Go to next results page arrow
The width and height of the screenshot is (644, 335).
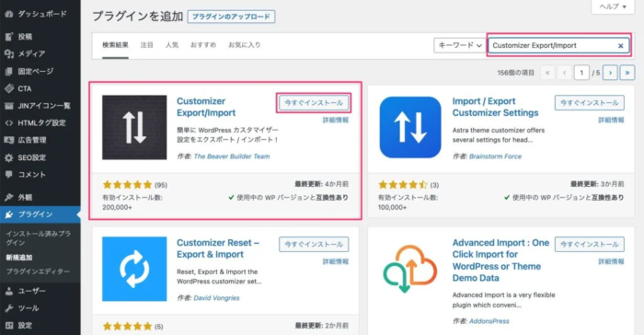(x=610, y=73)
